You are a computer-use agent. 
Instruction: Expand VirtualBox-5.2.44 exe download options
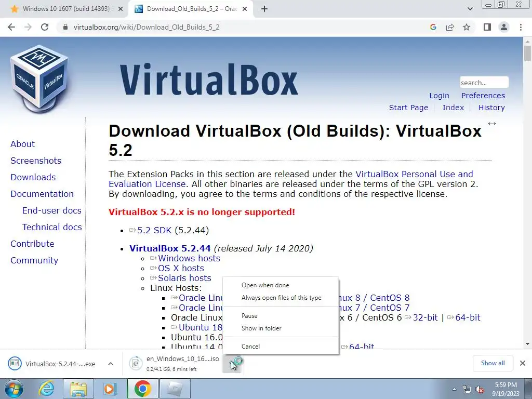tap(110, 364)
